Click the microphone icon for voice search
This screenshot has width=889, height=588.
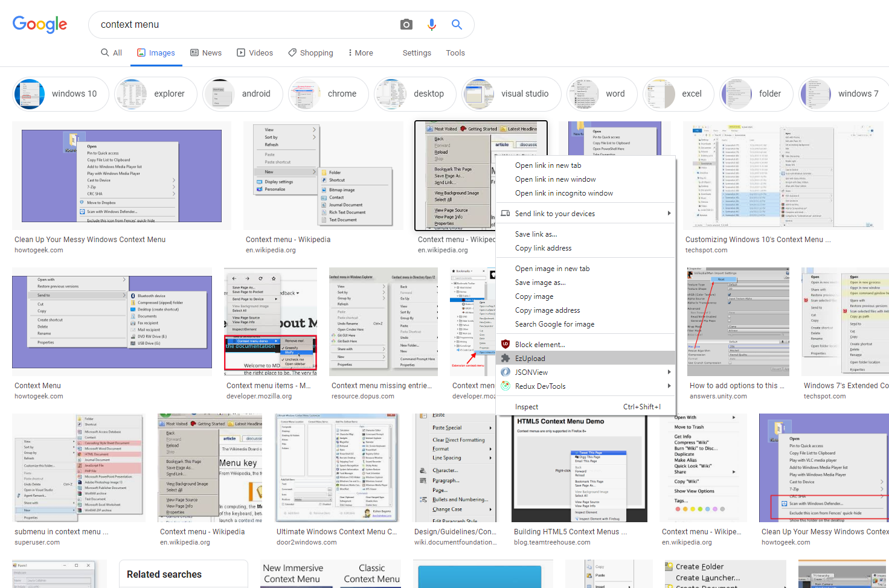(431, 24)
